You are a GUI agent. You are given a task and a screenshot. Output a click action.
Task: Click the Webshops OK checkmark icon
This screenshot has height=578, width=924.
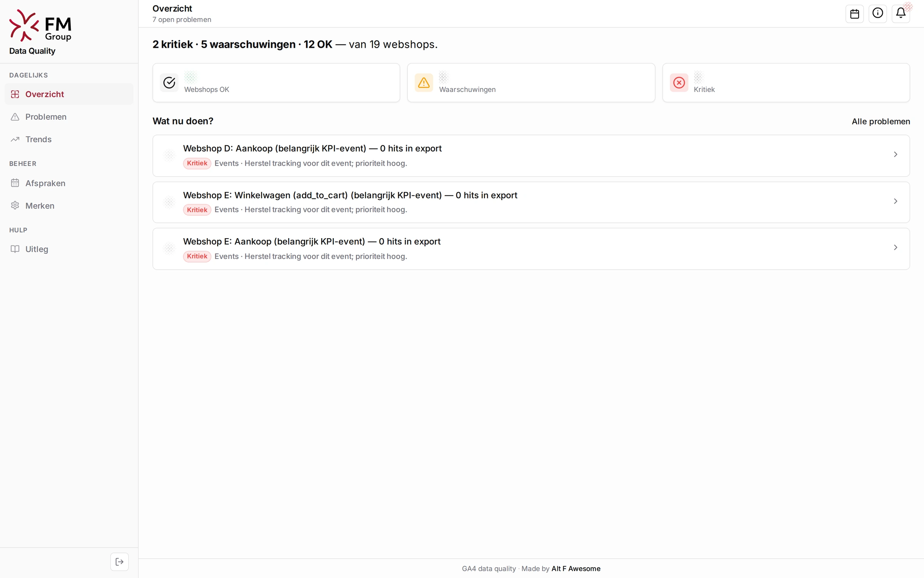[x=169, y=82]
